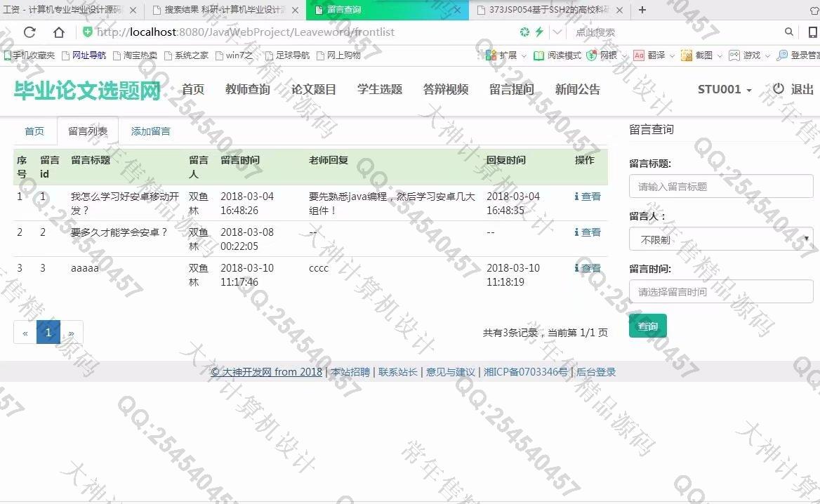Open 答辩视频 navigation item

[446, 89]
